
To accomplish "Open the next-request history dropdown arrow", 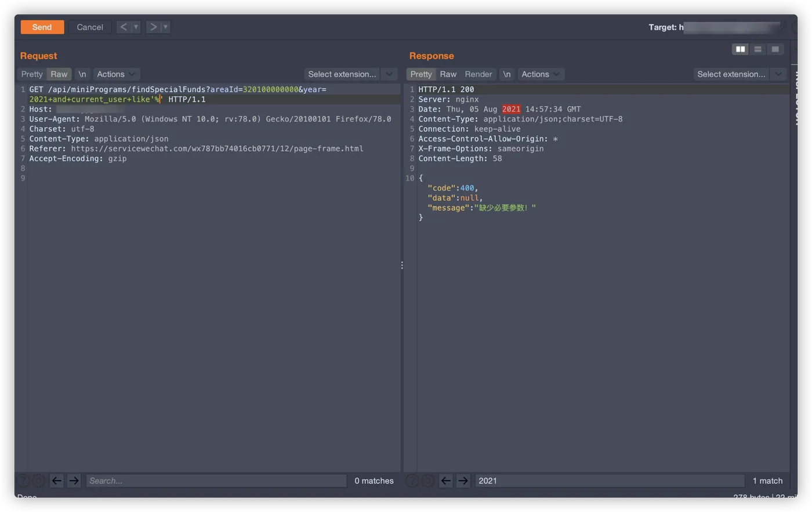I will (x=166, y=27).
